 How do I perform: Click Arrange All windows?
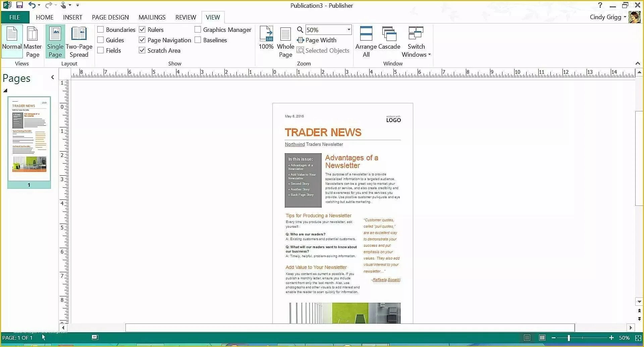(366, 42)
